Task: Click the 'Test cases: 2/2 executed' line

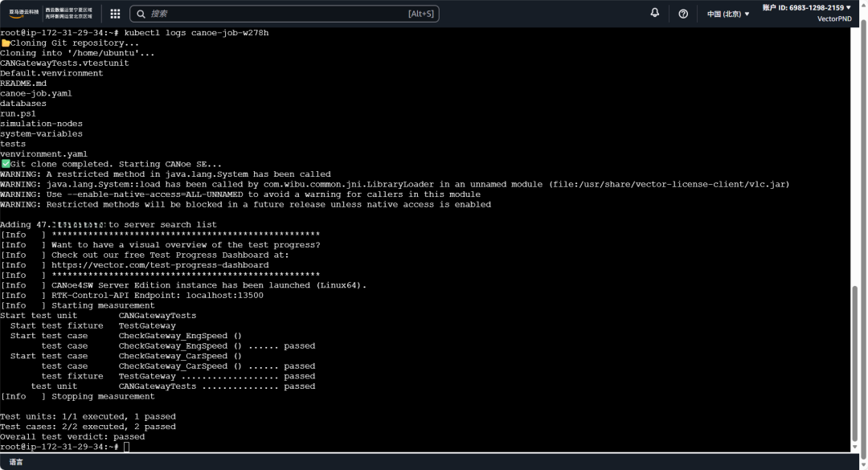Action: point(88,427)
